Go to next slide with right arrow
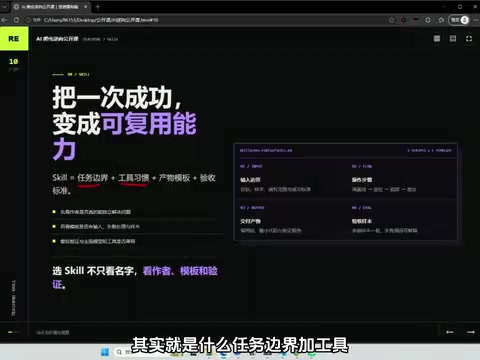480x360 pixels. 471,332
